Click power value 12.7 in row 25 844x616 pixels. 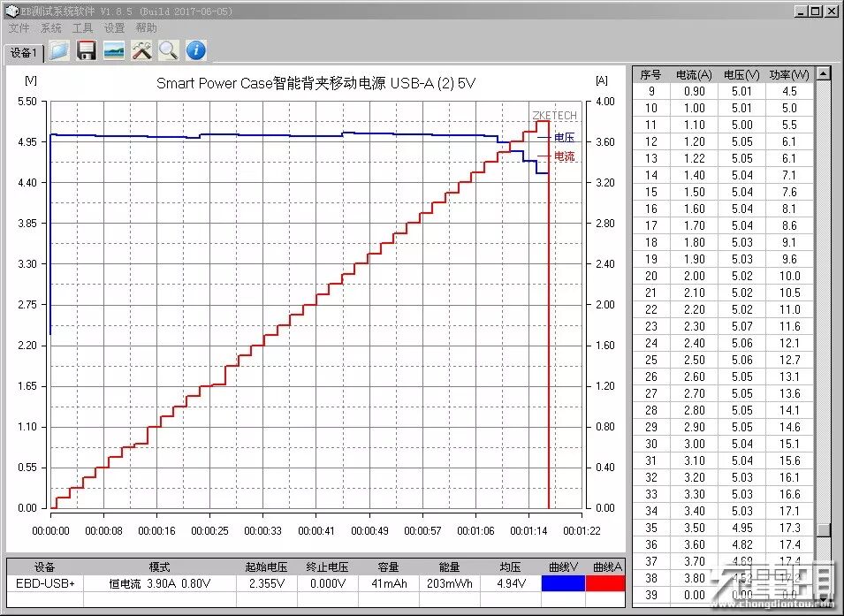[789, 361]
